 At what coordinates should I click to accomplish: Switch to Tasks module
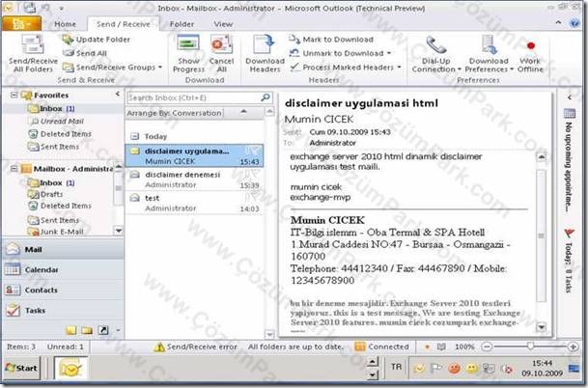(x=63, y=311)
